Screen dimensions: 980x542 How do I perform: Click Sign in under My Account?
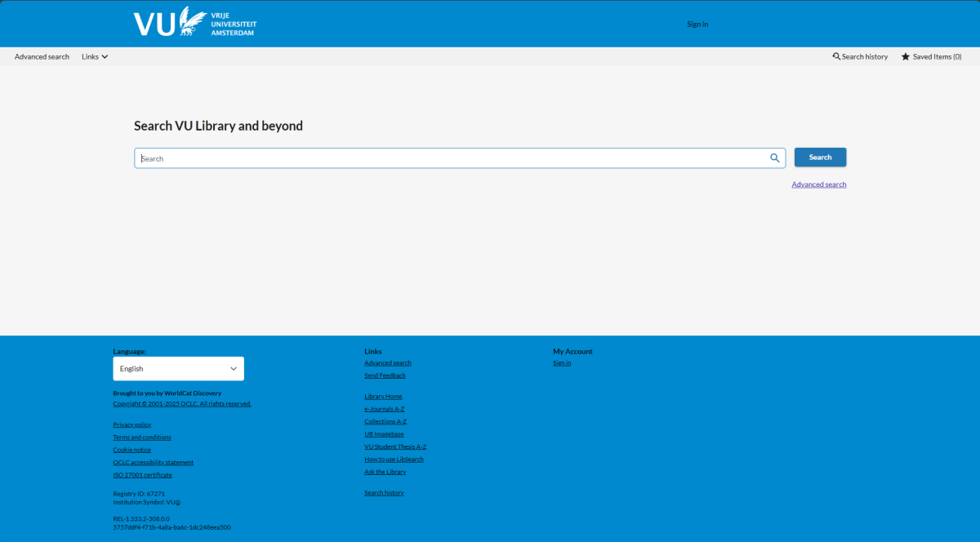pyautogui.click(x=562, y=363)
